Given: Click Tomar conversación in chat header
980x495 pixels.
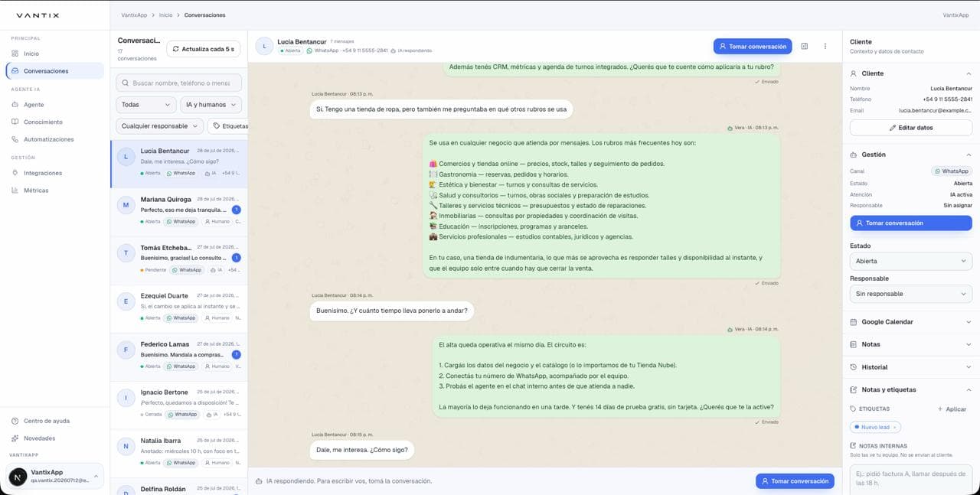Looking at the screenshot, I should (x=753, y=46).
